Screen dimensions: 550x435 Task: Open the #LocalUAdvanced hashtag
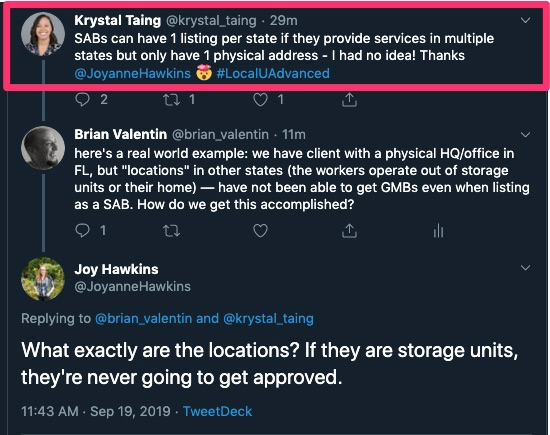point(273,73)
